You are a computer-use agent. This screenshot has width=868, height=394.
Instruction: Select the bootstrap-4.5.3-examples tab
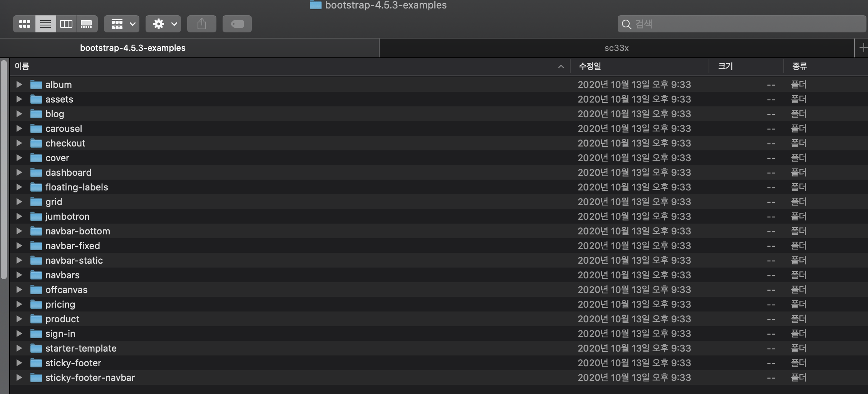(x=189, y=48)
